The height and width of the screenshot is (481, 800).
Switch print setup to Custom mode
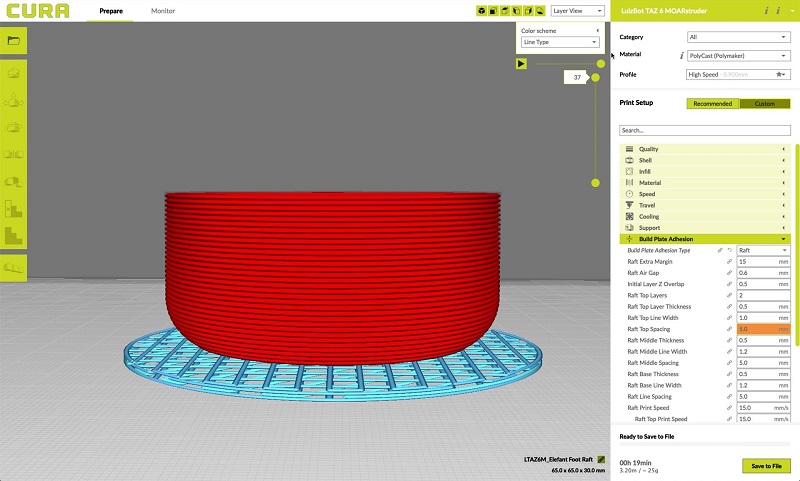click(765, 103)
